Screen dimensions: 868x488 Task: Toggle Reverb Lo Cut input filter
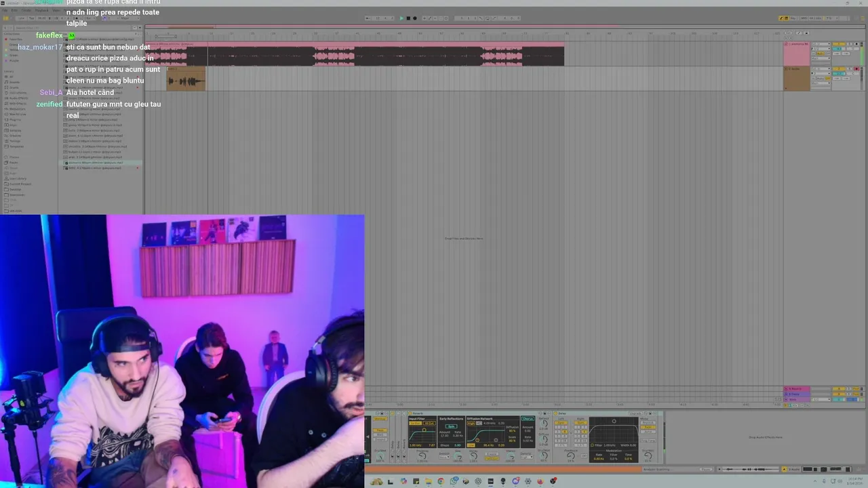tap(415, 424)
